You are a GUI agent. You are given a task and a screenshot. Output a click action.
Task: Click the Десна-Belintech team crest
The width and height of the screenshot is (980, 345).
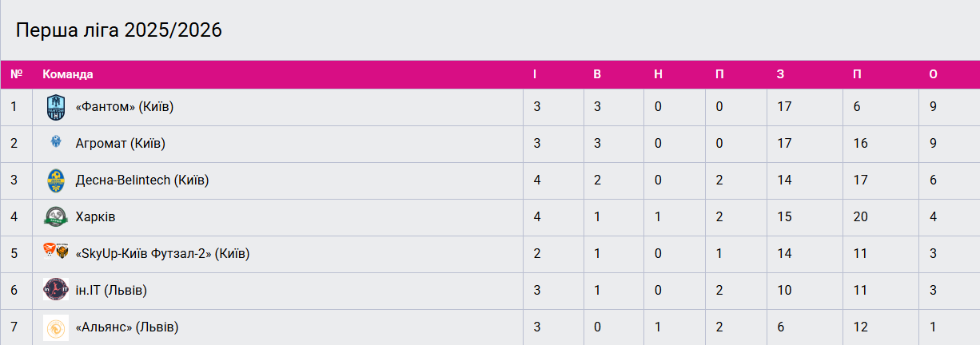click(55, 180)
